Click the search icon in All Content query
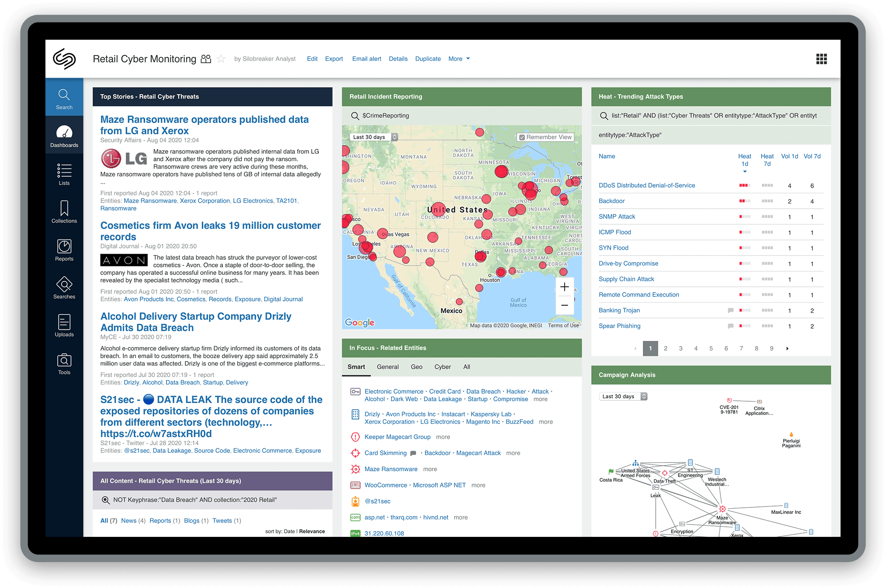This screenshot has width=886, height=588. pyautogui.click(x=106, y=500)
